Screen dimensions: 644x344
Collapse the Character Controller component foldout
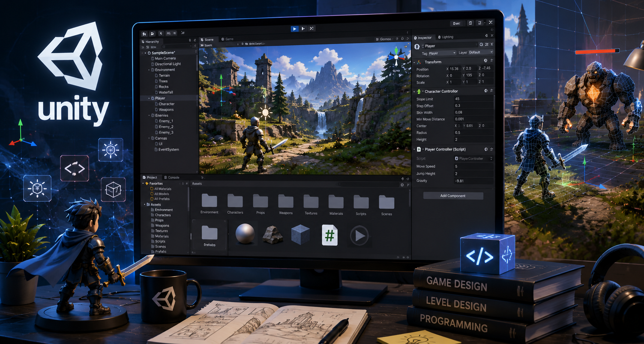[x=414, y=91]
